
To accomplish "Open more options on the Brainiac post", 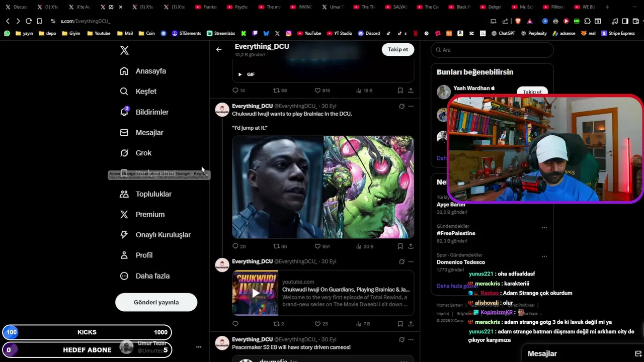I will point(411,106).
